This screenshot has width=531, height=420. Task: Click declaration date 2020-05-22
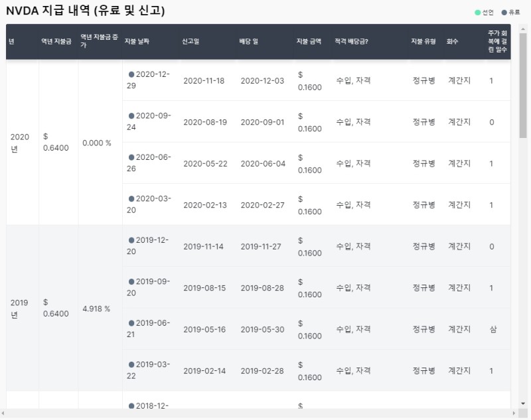(205, 163)
